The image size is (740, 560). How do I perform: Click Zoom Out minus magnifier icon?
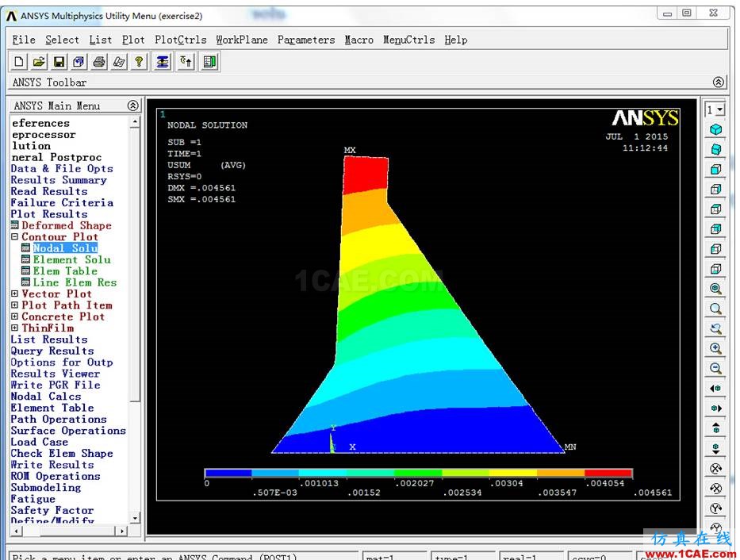click(x=716, y=368)
